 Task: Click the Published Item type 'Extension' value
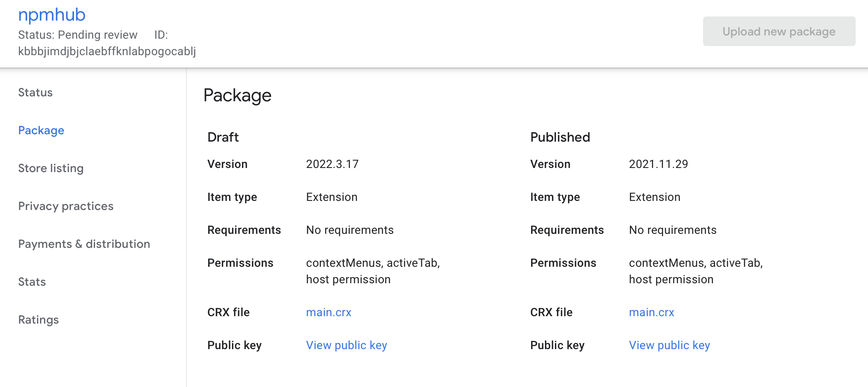pyautogui.click(x=655, y=197)
